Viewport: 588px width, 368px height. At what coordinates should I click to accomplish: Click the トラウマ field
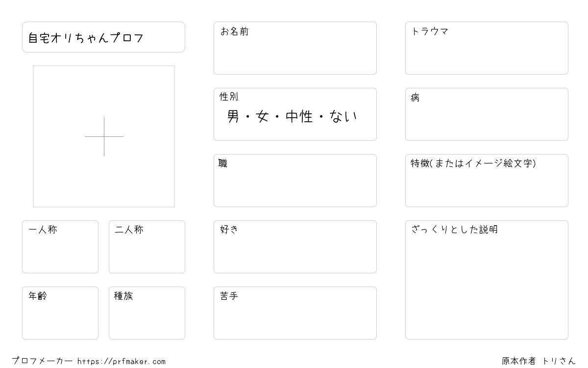[487, 48]
